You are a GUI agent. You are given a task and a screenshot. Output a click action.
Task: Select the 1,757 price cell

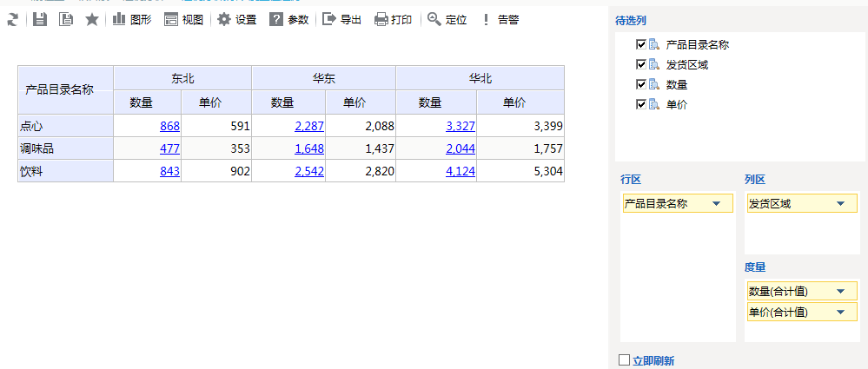520,148
